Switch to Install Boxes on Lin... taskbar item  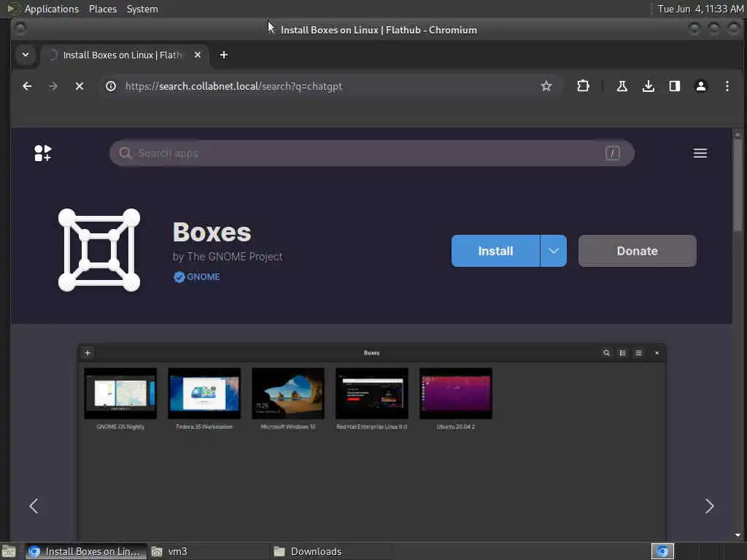coord(86,551)
